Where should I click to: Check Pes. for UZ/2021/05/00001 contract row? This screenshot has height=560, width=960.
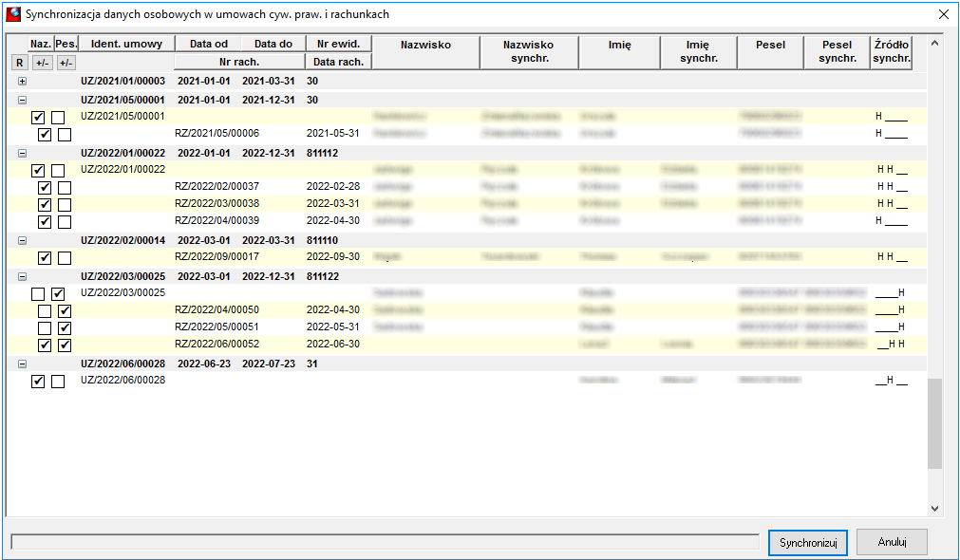58,117
